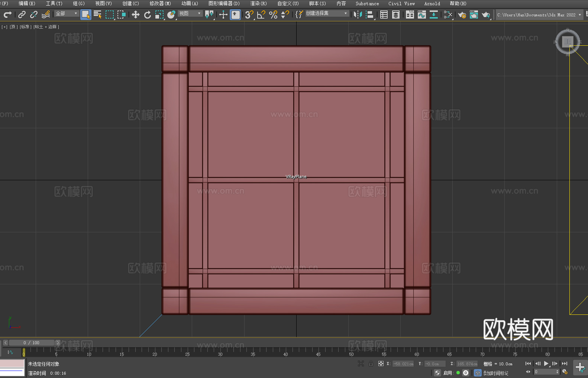Open the Curve Editor icon
The height and width of the screenshot is (378, 588).
coord(421,14)
